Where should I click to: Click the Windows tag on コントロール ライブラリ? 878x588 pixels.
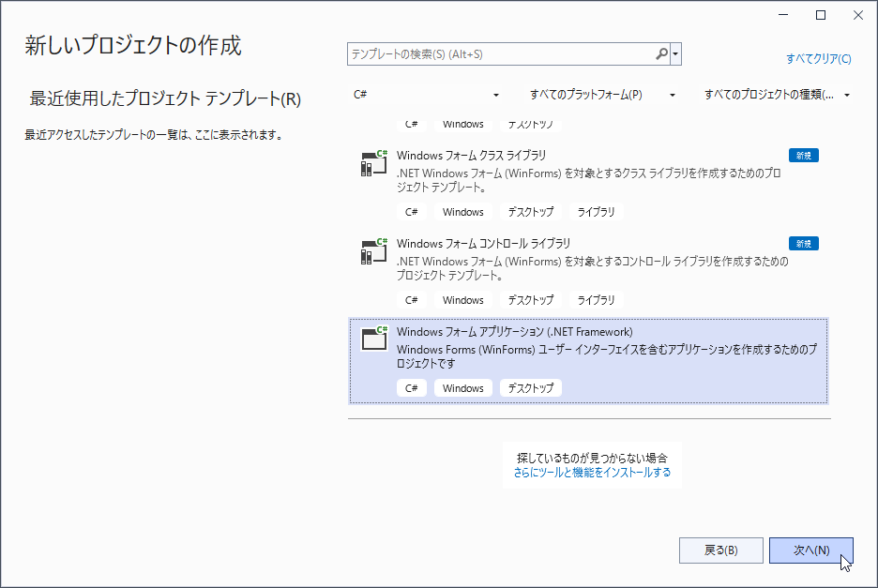tap(462, 299)
